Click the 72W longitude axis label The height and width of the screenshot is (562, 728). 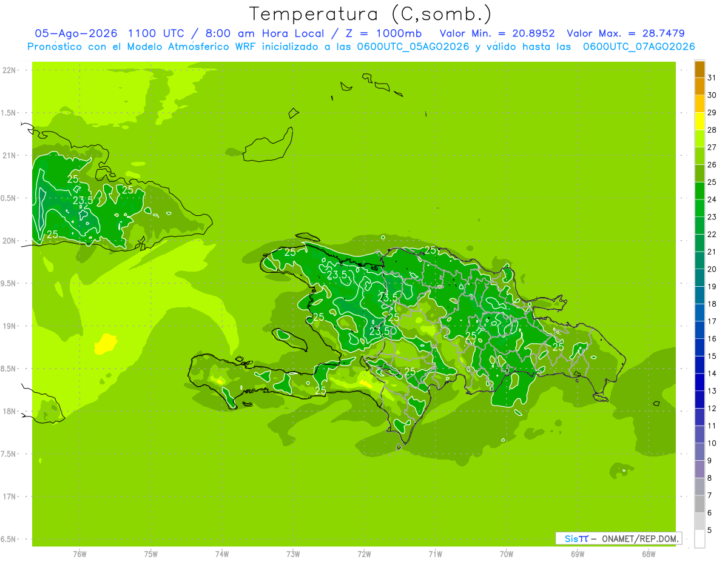[x=364, y=554]
